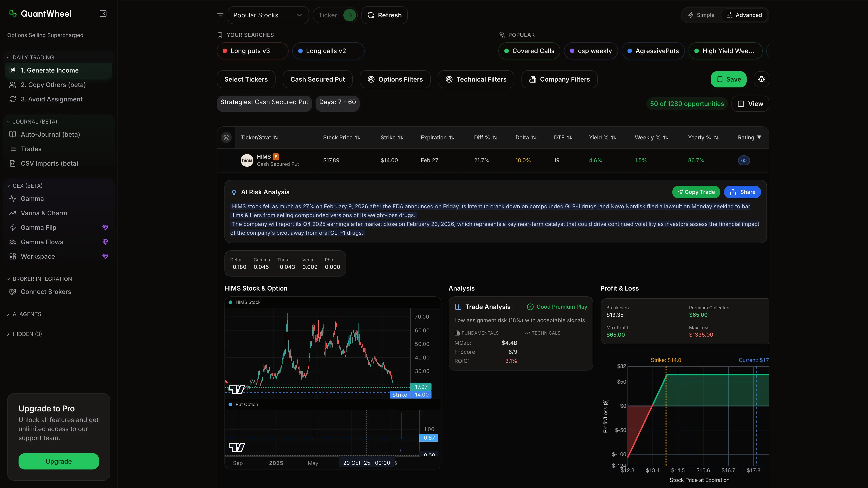This screenshot has width=868, height=488.
Task: Open the Popular Stocks dropdown
Action: (268, 15)
